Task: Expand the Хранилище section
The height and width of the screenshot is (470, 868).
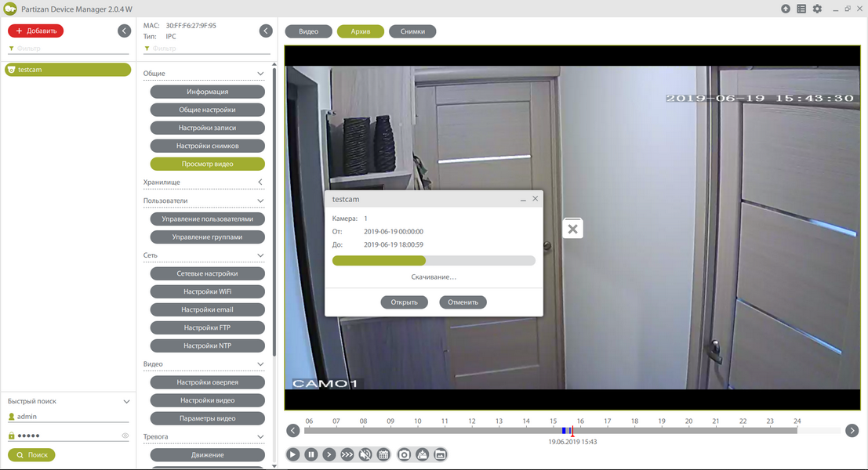Action: pyautogui.click(x=260, y=182)
